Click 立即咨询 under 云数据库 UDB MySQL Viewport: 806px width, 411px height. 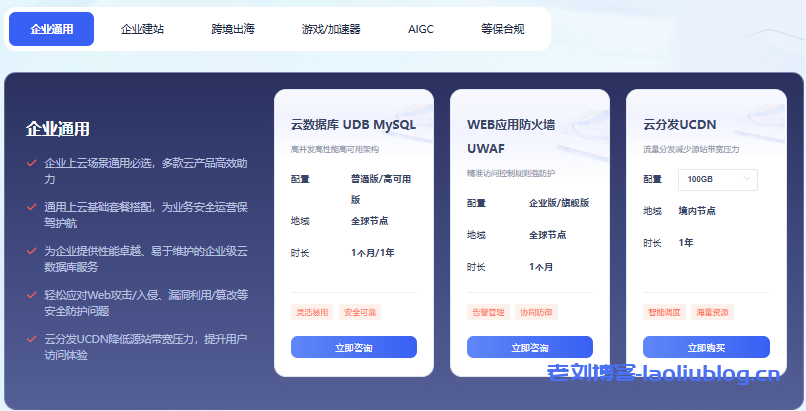(x=354, y=347)
